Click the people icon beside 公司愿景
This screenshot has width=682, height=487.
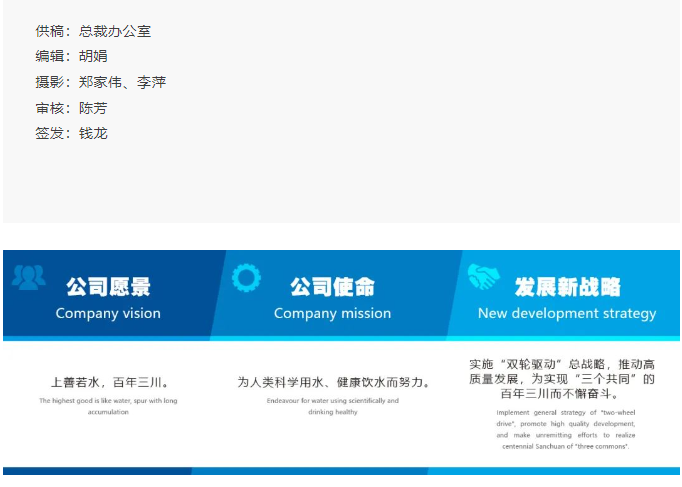click(x=28, y=277)
